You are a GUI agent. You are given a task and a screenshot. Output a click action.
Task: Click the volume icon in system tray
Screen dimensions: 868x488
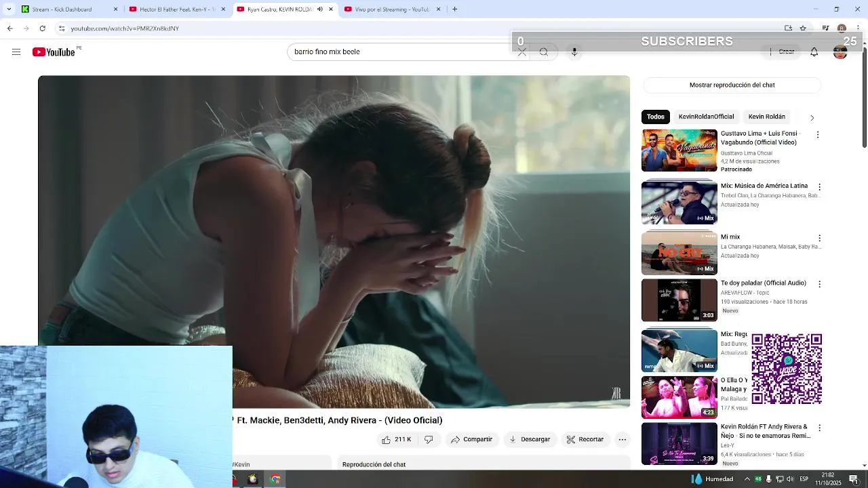click(x=790, y=479)
